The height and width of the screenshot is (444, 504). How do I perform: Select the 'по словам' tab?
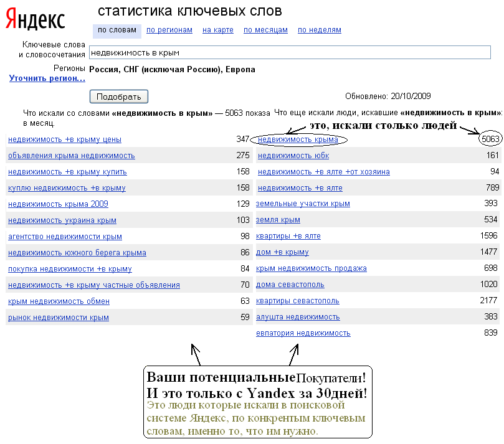(x=117, y=30)
